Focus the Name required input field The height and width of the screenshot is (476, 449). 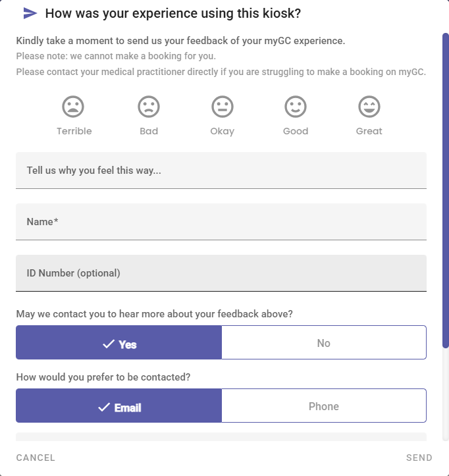tap(221, 222)
